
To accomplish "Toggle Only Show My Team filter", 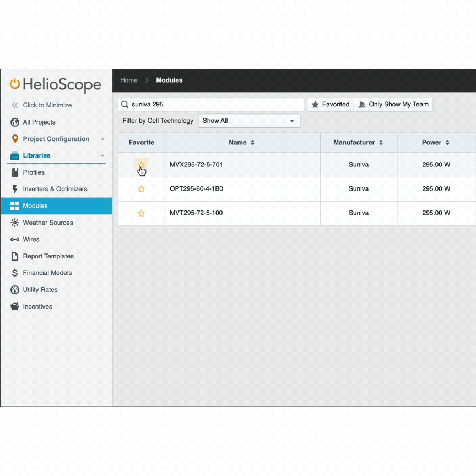I will 393,105.
